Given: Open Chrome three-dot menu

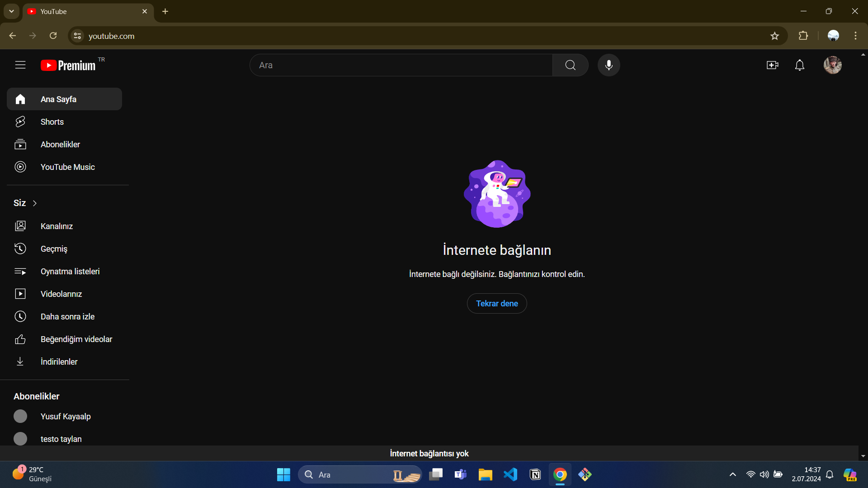Looking at the screenshot, I should (x=855, y=36).
